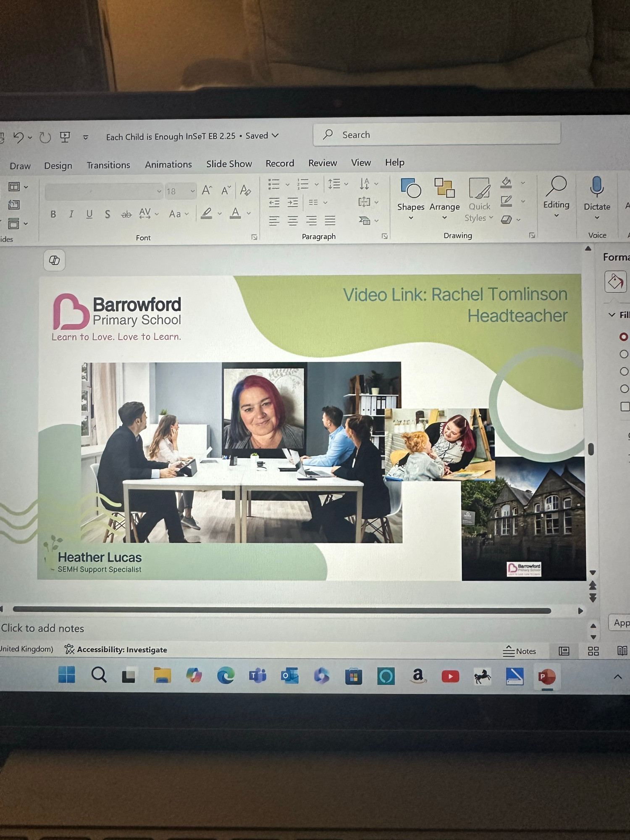Apply font color red A

pyautogui.click(x=235, y=213)
